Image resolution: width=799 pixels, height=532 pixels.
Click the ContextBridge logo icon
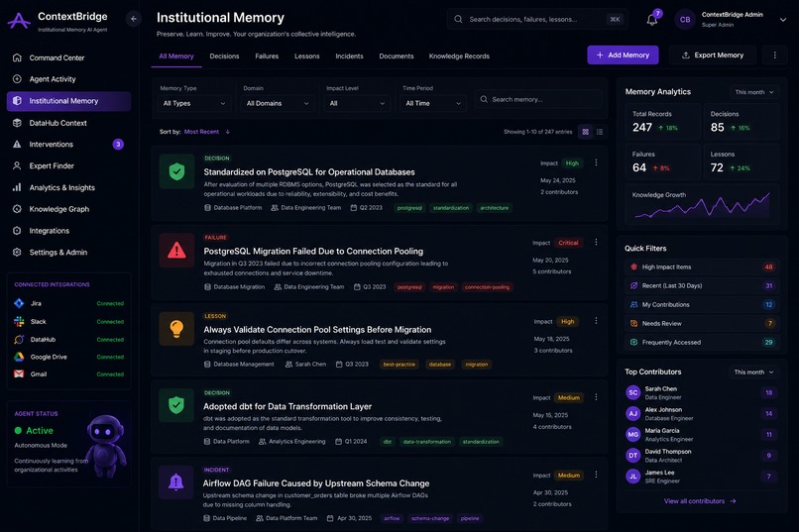click(x=19, y=21)
